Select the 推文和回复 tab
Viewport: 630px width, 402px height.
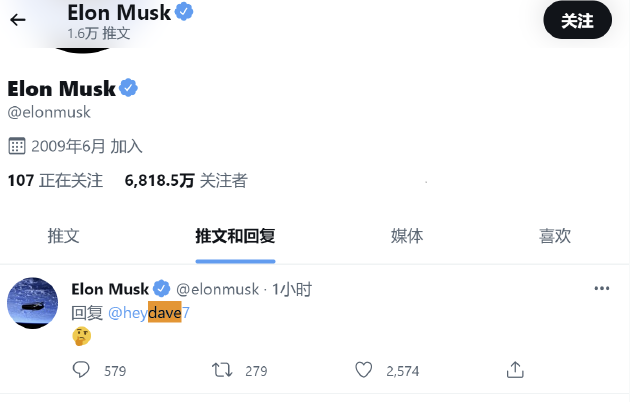[235, 236]
